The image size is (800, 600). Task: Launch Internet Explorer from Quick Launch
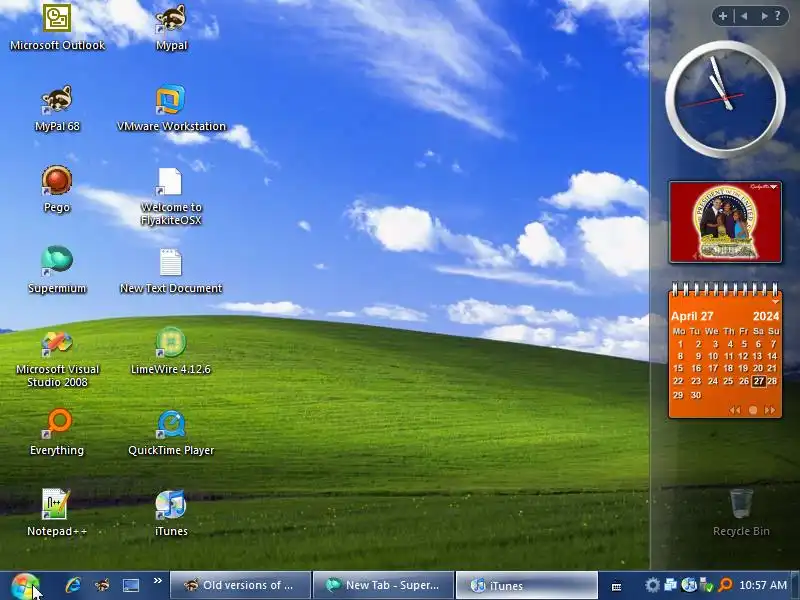click(x=73, y=585)
